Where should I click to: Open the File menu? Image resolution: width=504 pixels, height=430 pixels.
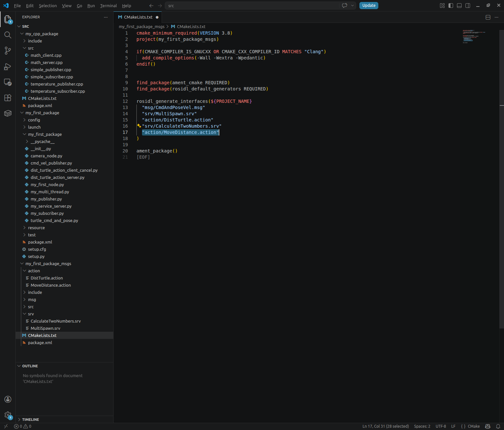pos(17,6)
